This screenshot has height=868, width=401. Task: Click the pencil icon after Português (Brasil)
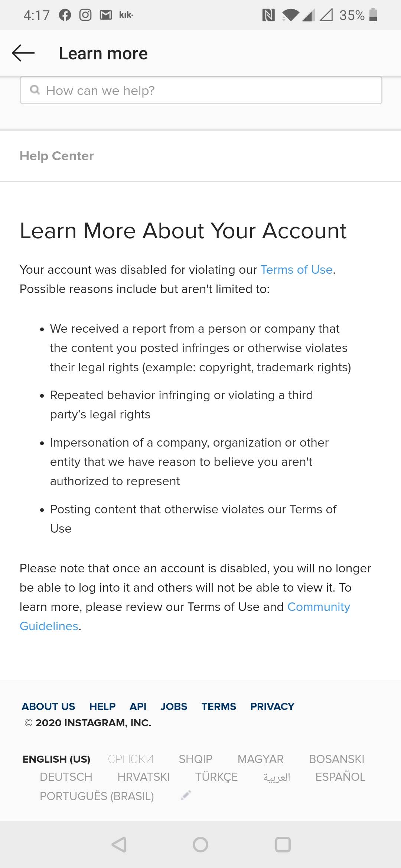pyautogui.click(x=186, y=795)
